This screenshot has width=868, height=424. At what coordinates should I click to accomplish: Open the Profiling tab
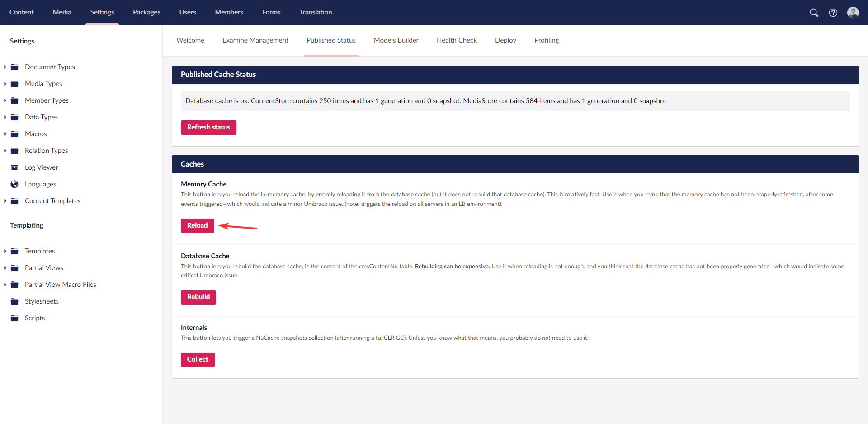[x=547, y=40]
